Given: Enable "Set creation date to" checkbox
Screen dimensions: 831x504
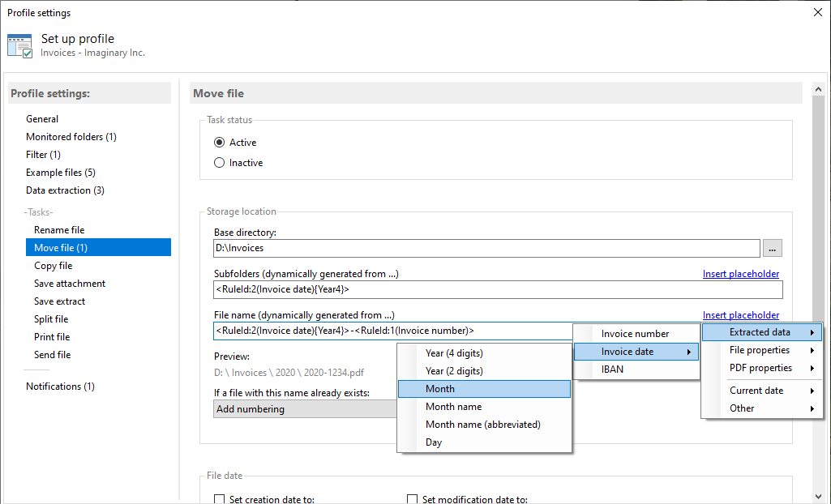Looking at the screenshot, I should coord(219,499).
